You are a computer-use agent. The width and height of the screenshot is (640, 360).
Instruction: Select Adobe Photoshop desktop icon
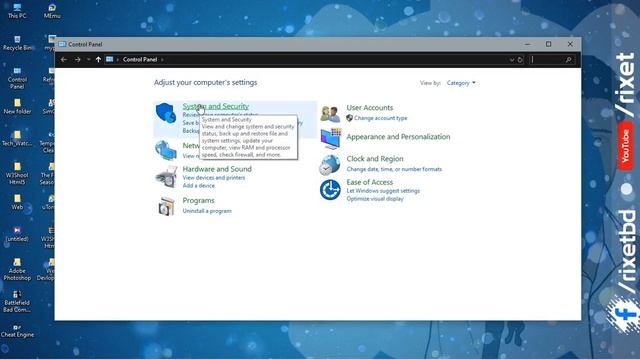pos(17,269)
